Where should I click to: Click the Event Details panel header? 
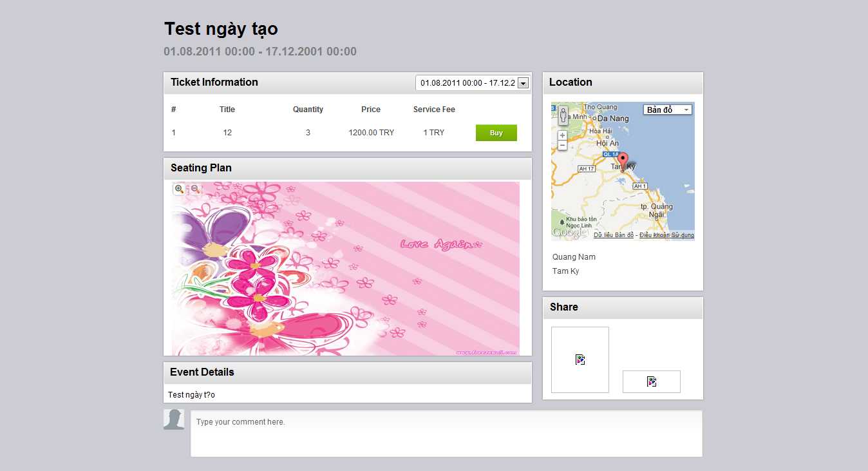(348, 372)
